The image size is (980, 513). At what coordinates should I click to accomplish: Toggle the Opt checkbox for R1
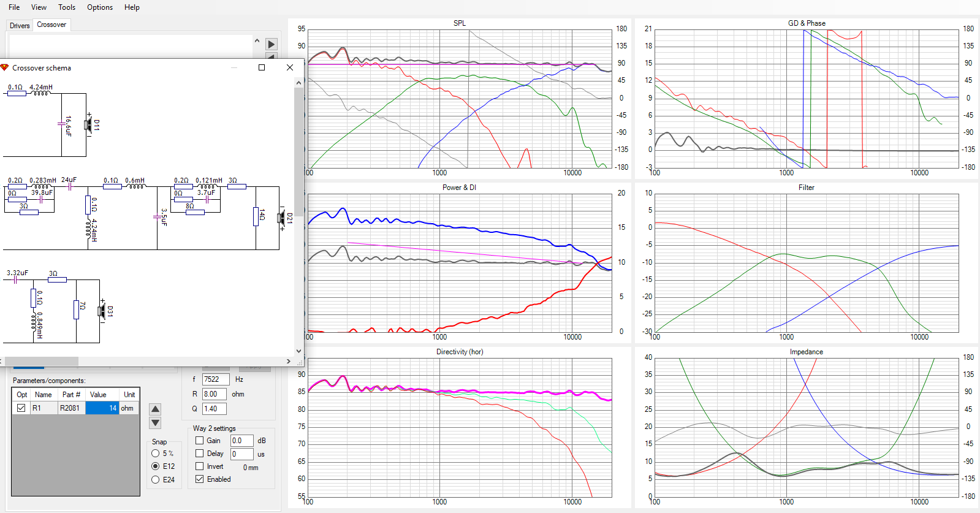pyautogui.click(x=21, y=408)
